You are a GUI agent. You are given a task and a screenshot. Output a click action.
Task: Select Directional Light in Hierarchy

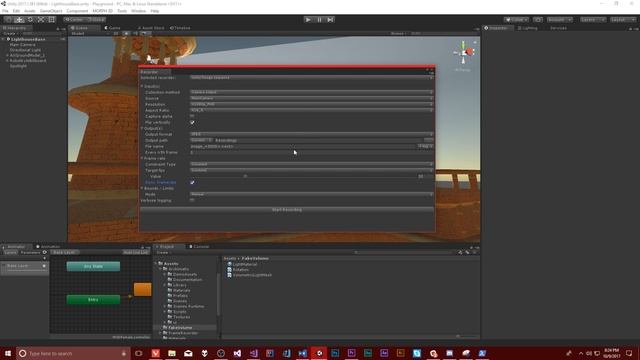click(x=25, y=50)
